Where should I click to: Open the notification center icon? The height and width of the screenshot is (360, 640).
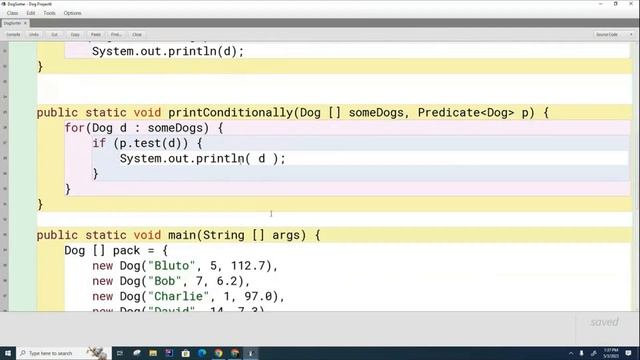[x=629, y=353]
